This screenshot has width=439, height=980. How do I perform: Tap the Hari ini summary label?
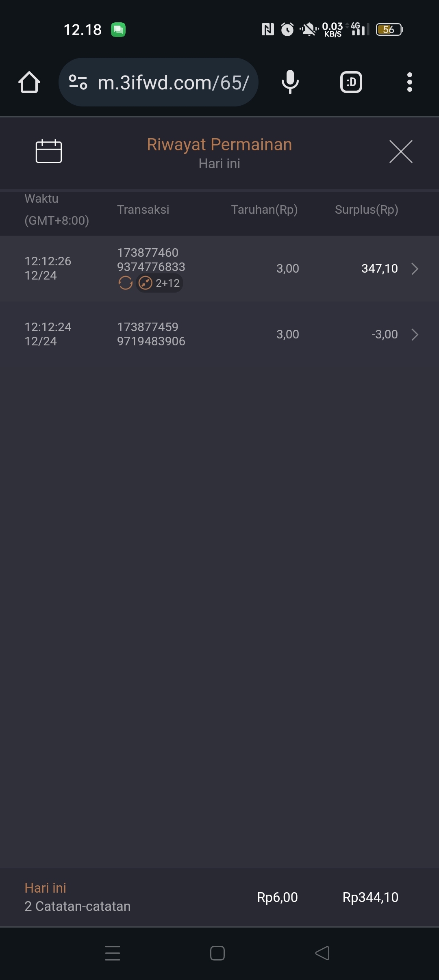click(46, 888)
